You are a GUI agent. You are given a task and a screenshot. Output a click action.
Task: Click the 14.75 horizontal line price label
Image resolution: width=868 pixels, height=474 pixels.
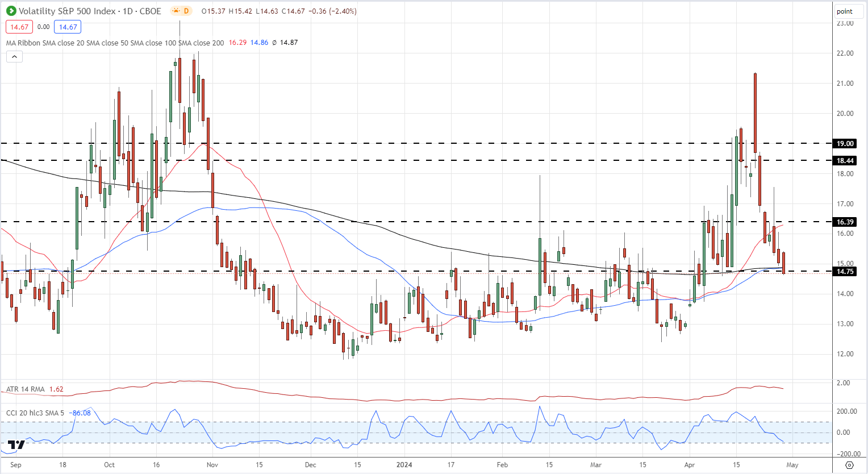point(845,272)
